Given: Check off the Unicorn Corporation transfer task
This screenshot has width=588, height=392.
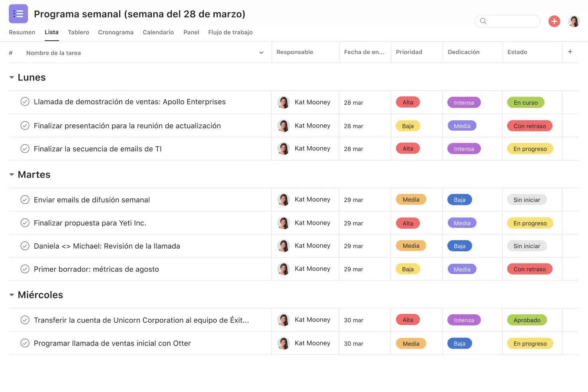Looking at the screenshot, I should pyautogui.click(x=25, y=319).
